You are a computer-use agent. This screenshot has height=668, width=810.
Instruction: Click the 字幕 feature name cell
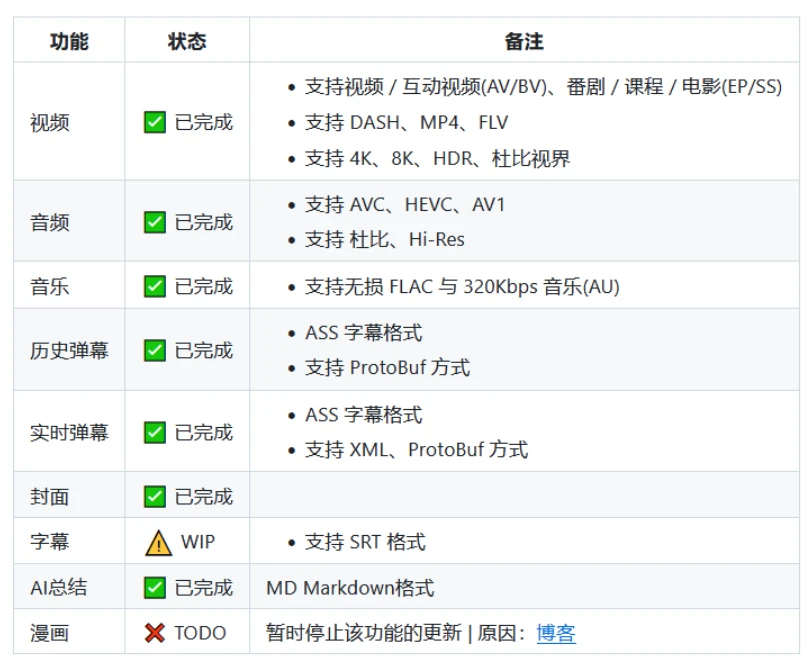tap(50, 543)
